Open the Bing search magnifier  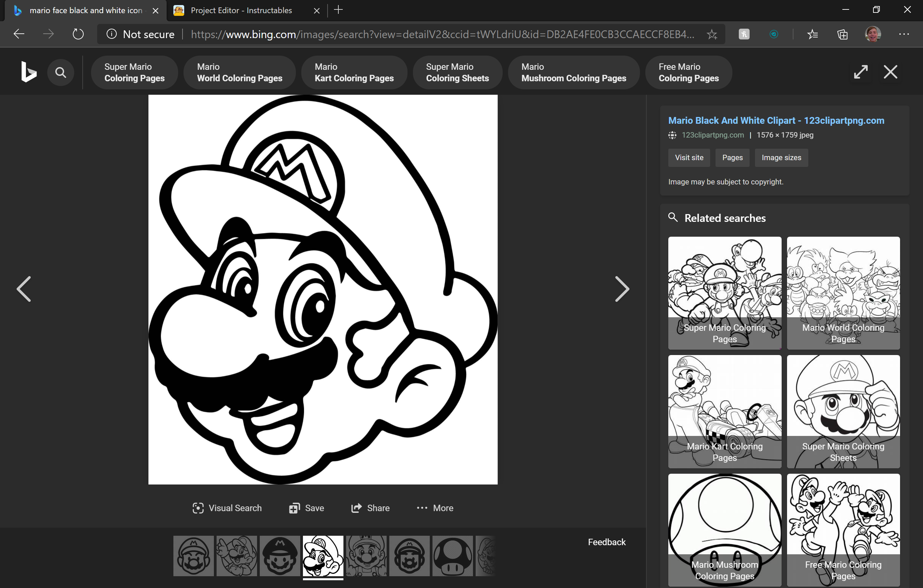(x=61, y=71)
